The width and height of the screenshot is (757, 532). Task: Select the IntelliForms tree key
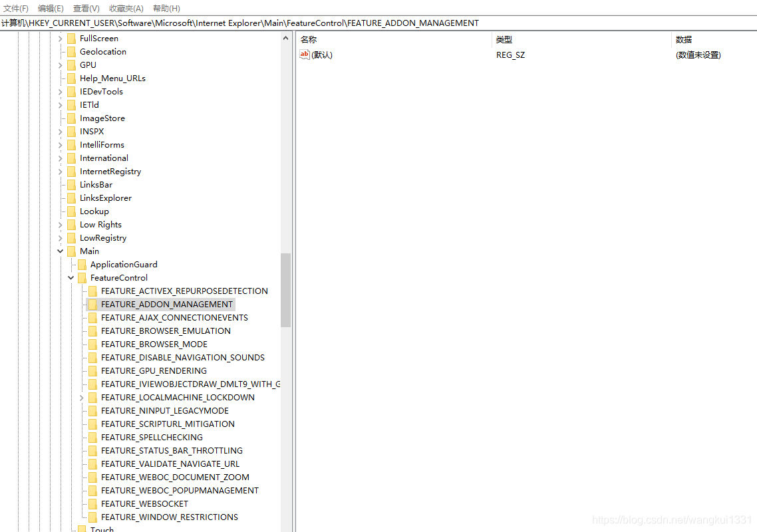[x=102, y=145]
